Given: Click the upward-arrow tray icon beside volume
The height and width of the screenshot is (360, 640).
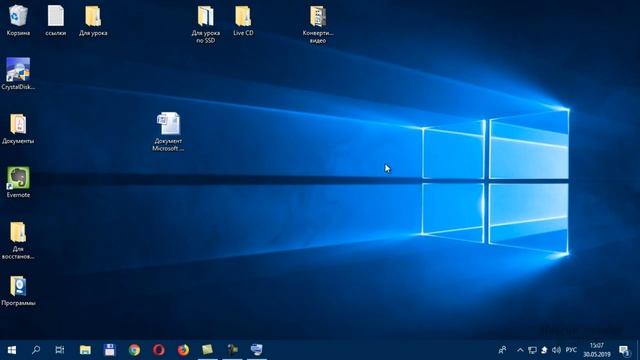Looking at the screenshot, I should tap(544, 350).
